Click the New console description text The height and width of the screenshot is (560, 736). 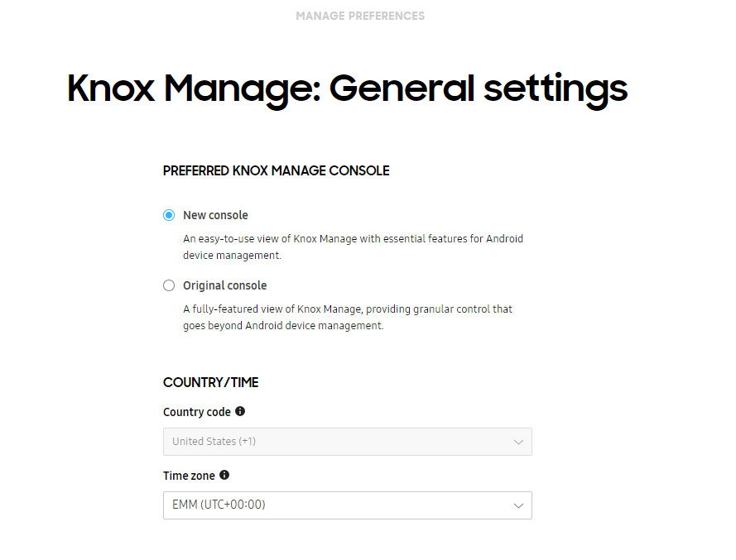pyautogui.click(x=353, y=246)
